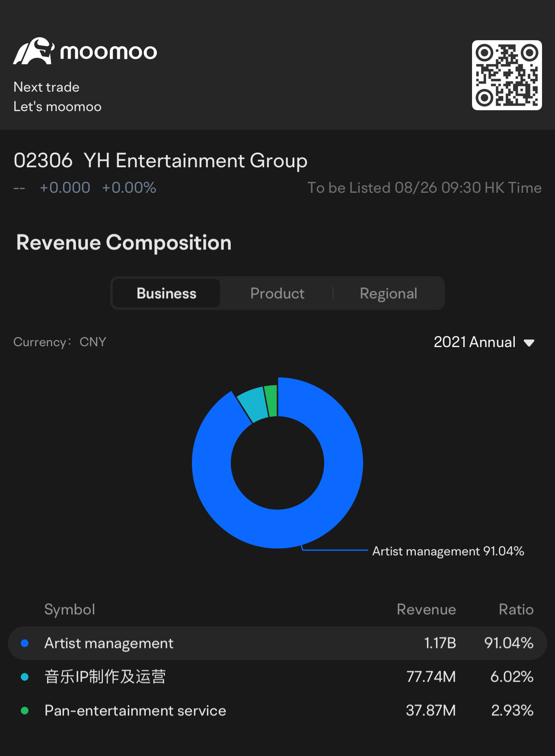Image resolution: width=555 pixels, height=756 pixels.
Task: Click the 2.93% ratio cell
Action: (512, 711)
